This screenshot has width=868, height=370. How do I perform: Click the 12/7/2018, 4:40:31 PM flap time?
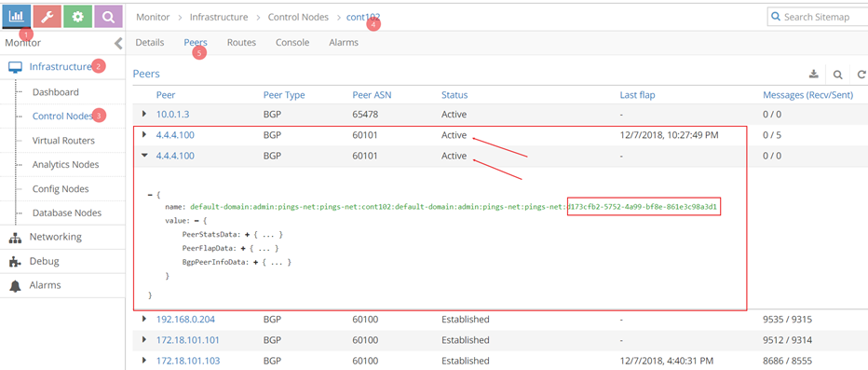[x=667, y=361]
